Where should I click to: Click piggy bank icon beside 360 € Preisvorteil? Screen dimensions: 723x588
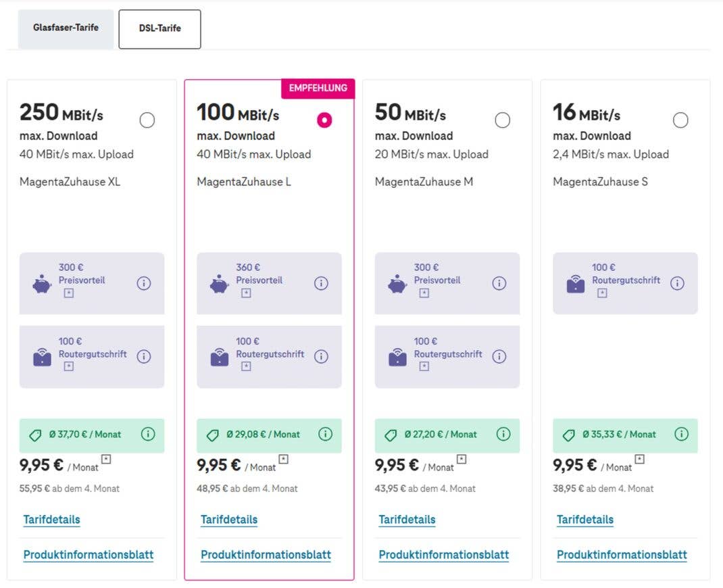click(x=220, y=284)
